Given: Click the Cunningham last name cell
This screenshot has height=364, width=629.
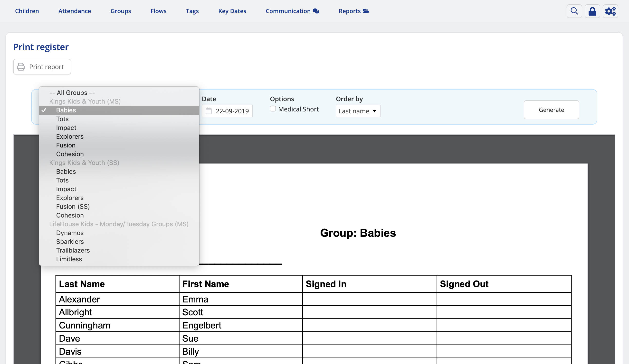Looking at the screenshot, I should click(117, 325).
